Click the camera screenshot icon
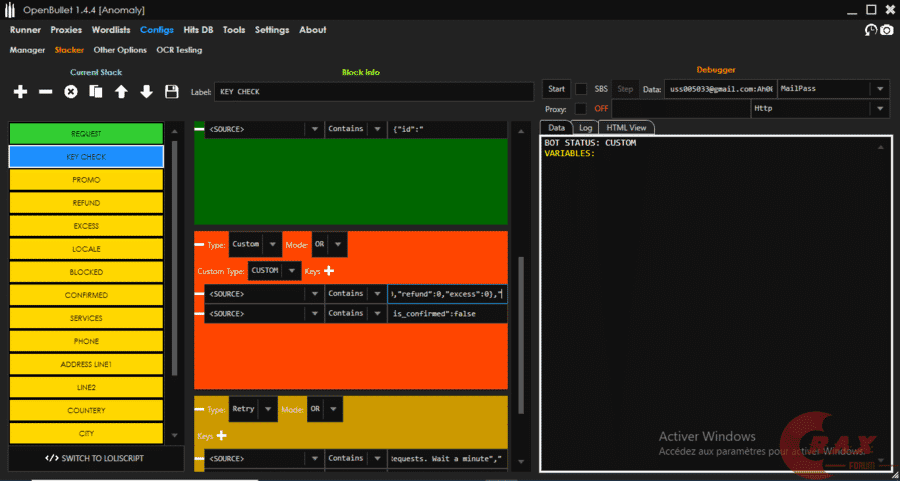Screen dimensions: 900x481 pyautogui.click(x=886, y=30)
